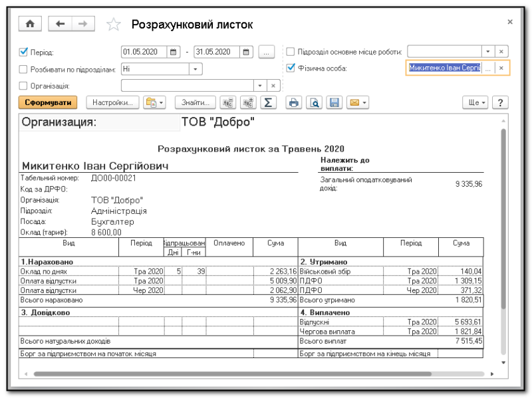
Task: Toggle the Фізична особа checkbox
Action: 291,68
